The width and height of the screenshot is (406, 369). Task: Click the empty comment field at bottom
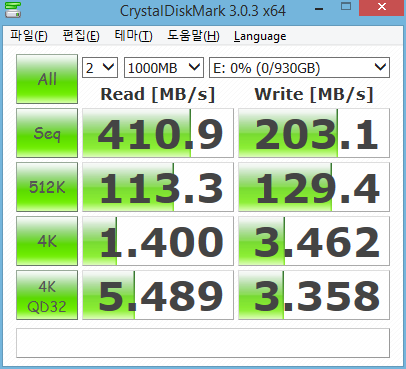pyautogui.click(x=203, y=343)
